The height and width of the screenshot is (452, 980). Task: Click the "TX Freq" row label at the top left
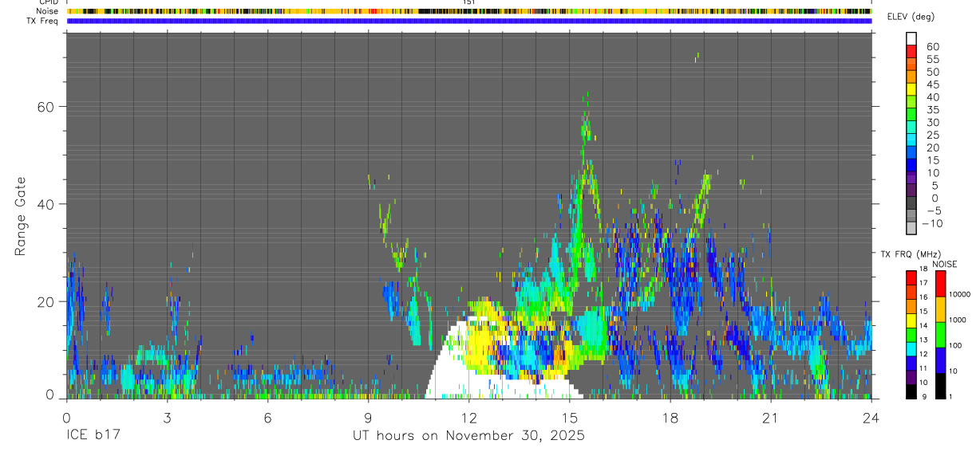[43, 21]
